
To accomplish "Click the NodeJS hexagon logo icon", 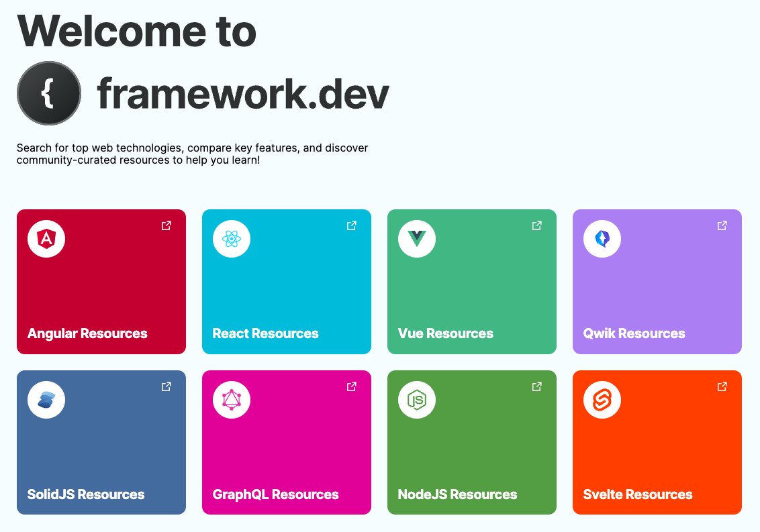I will 417,400.
